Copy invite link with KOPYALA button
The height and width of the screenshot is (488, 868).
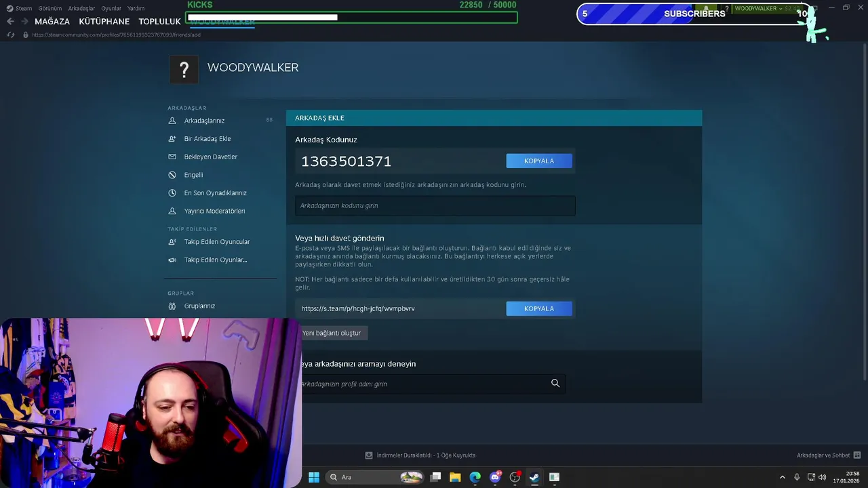tap(539, 308)
